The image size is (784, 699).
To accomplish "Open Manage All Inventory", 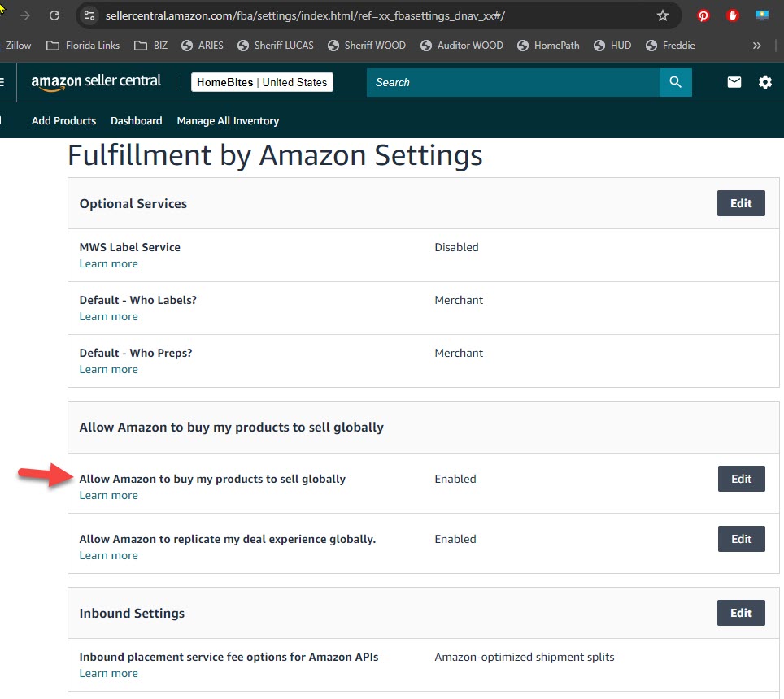I will [228, 121].
